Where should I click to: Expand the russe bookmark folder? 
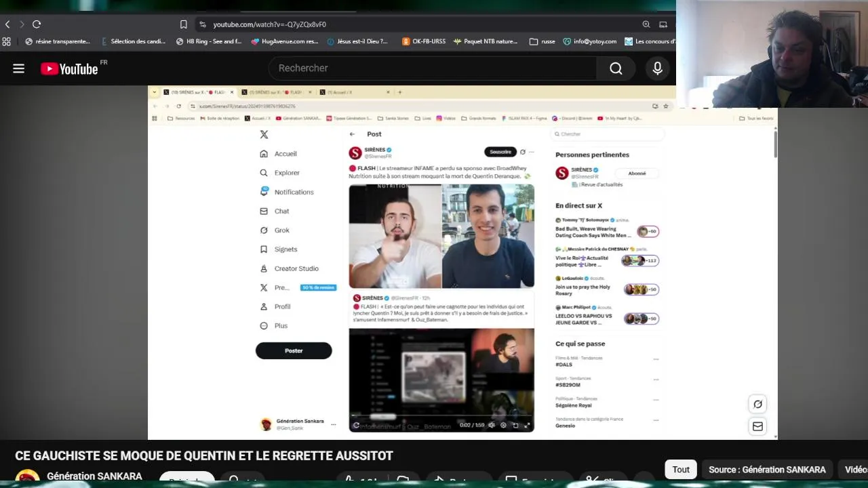[542, 41]
